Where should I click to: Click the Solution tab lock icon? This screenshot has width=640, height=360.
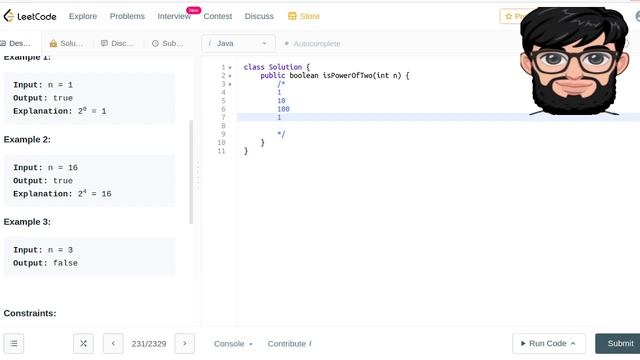tap(53, 43)
